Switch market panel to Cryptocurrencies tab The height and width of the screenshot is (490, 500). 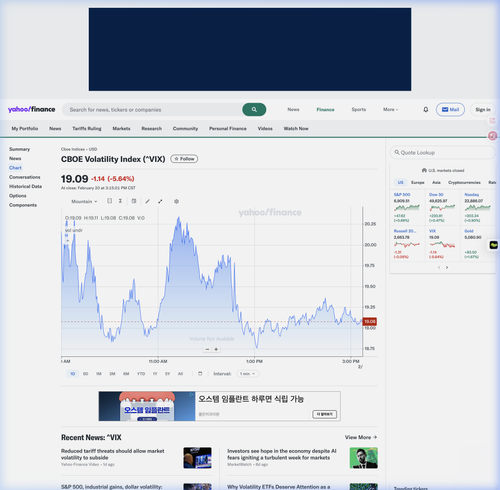tap(464, 182)
